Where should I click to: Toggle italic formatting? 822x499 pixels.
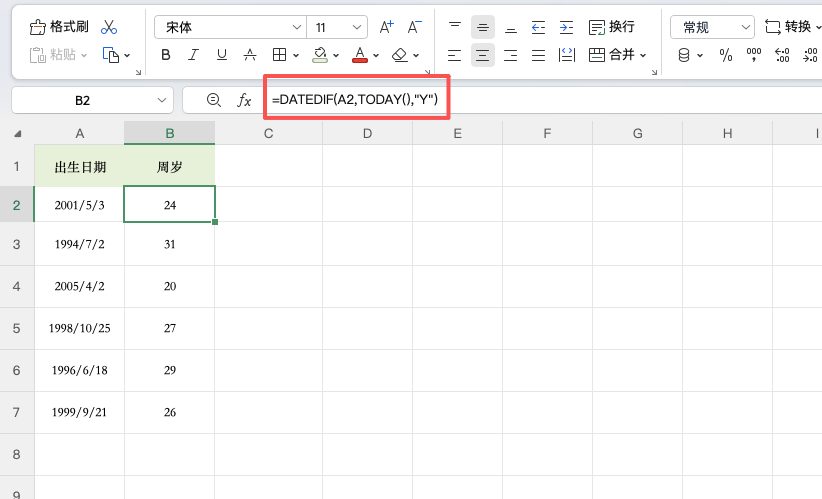[x=194, y=55]
